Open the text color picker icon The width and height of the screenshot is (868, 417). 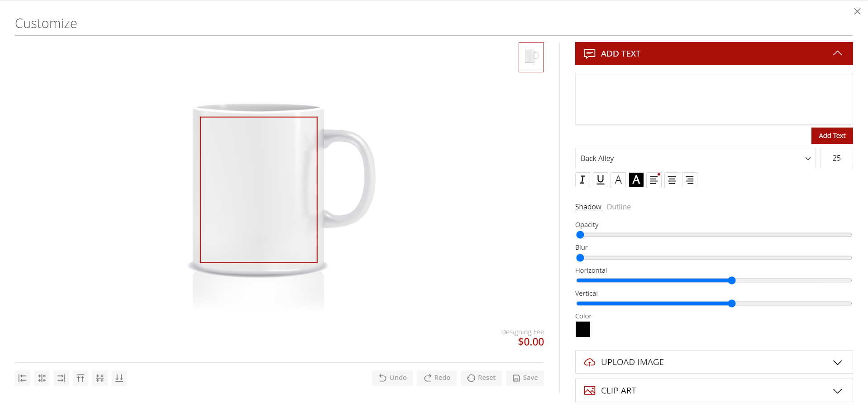[x=618, y=180]
